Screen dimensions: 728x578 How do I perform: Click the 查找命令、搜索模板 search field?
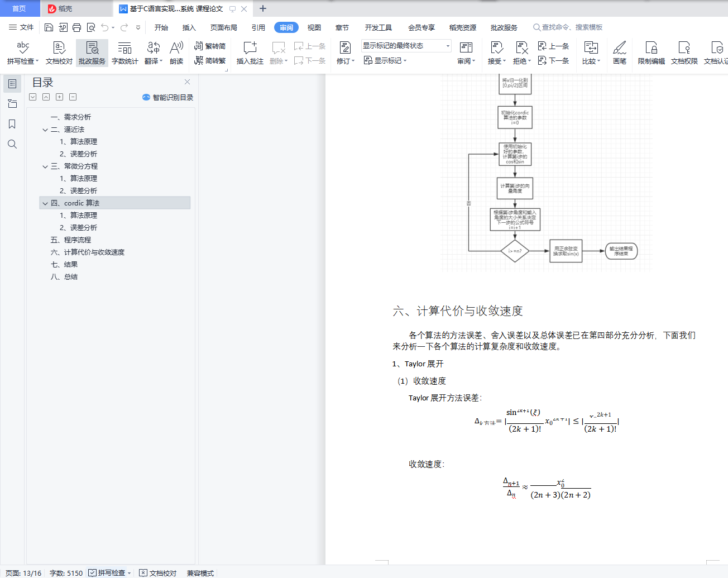coord(568,27)
